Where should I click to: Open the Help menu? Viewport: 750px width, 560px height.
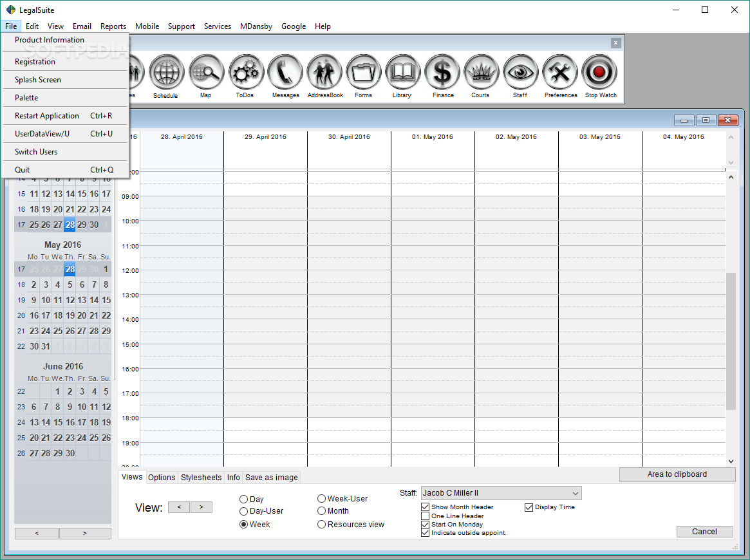pyautogui.click(x=323, y=26)
